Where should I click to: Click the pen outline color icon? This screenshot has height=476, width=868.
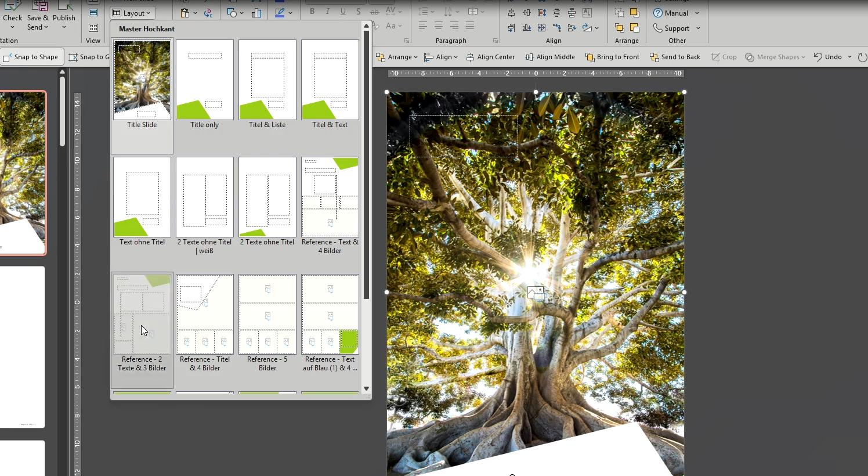click(x=280, y=13)
